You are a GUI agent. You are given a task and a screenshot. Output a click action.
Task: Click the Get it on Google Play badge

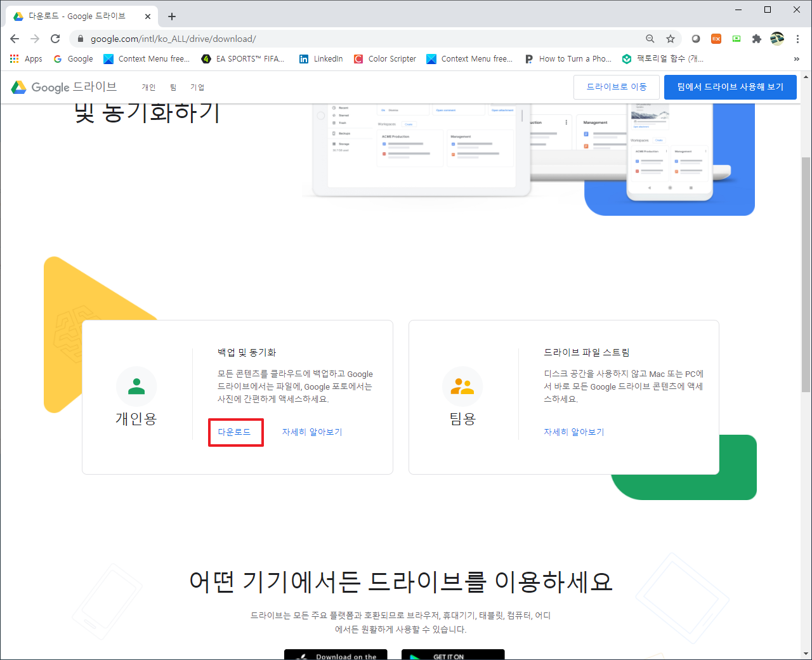point(453,655)
